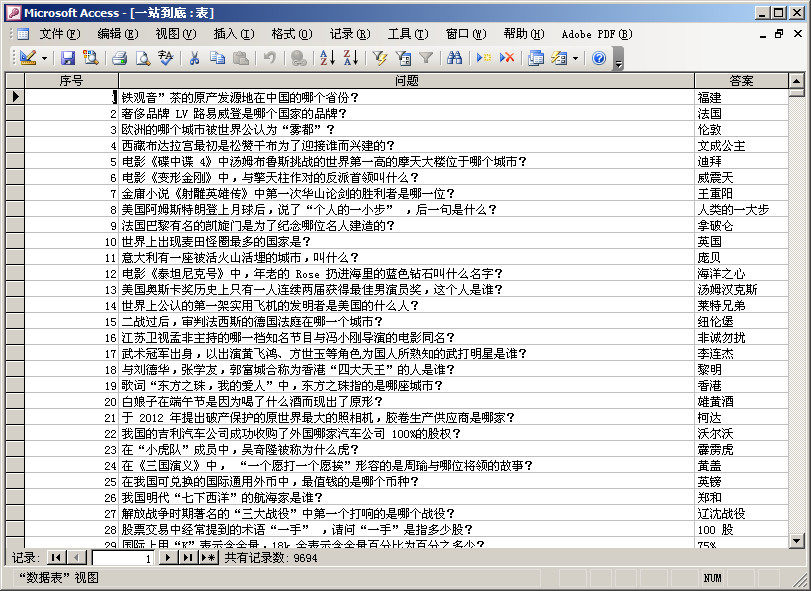Open the 记录(R) menu
Image resolution: width=811 pixels, height=591 pixels.
point(350,34)
